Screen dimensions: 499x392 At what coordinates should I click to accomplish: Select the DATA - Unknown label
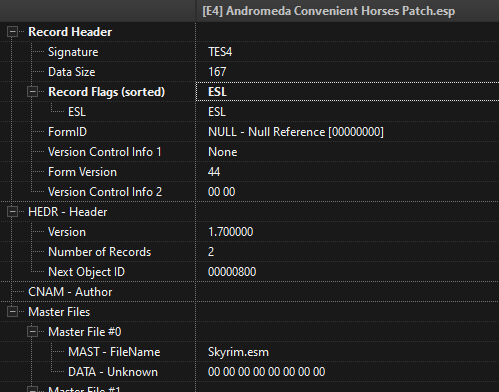pyautogui.click(x=113, y=372)
